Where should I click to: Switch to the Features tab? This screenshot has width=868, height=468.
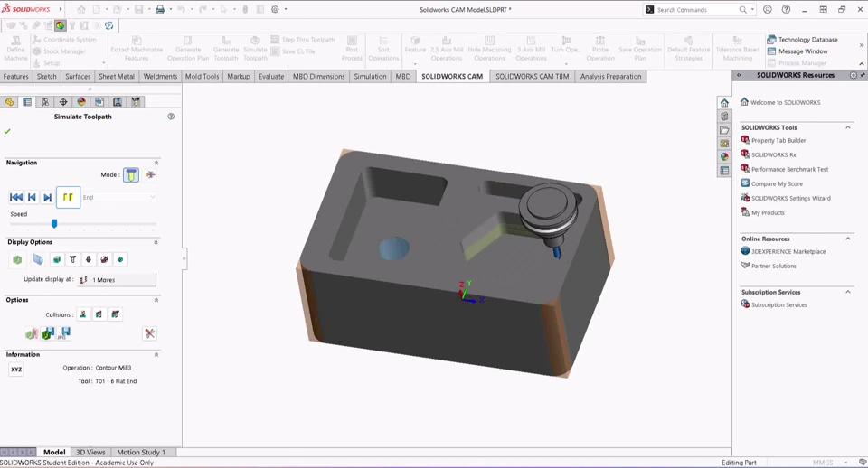(x=16, y=76)
